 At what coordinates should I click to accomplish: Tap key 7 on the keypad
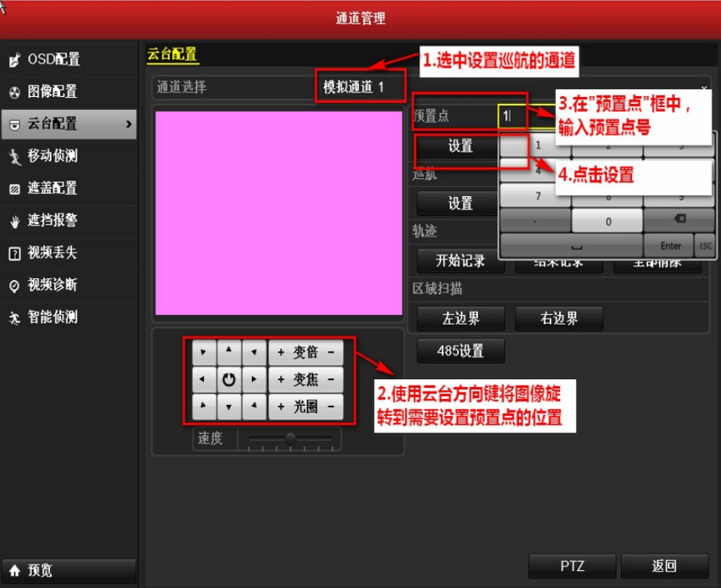click(x=536, y=196)
